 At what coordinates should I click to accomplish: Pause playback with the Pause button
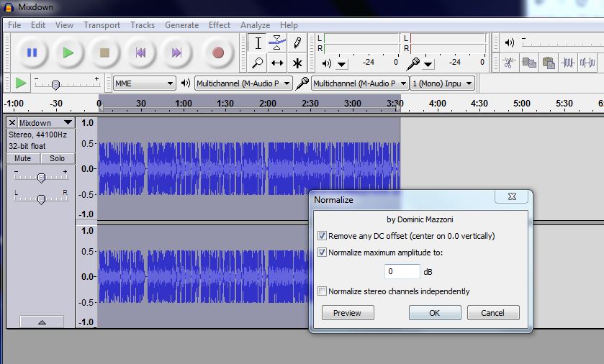click(x=32, y=53)
